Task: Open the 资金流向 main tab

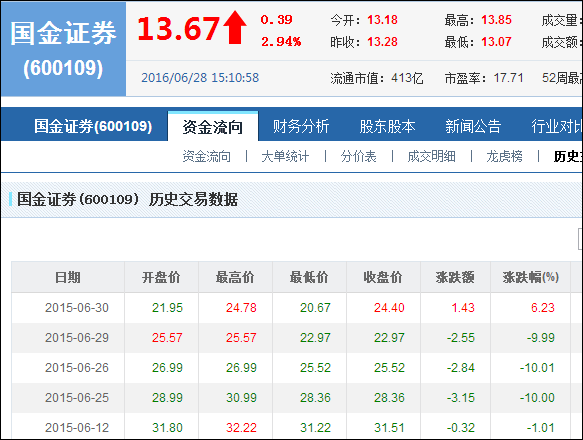Action: pyautogui.click(x=213, y=126)
